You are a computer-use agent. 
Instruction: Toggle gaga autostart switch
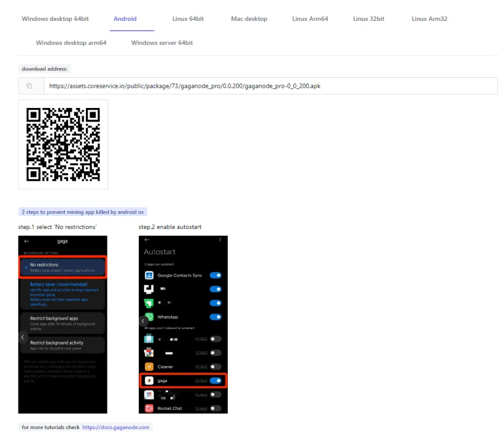(x=215, y=381)
